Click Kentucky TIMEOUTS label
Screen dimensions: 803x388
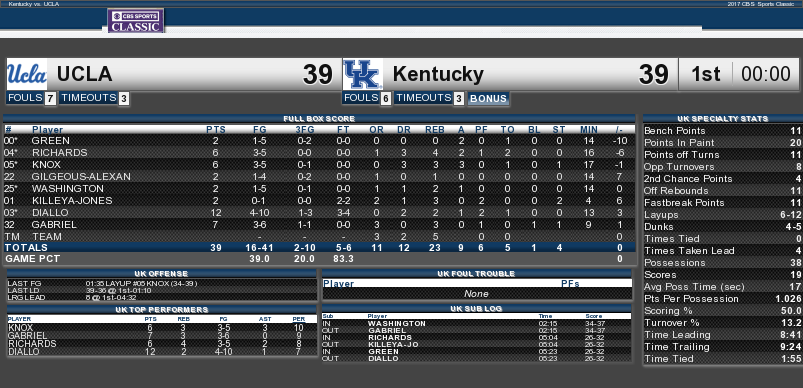click(424, 98)
